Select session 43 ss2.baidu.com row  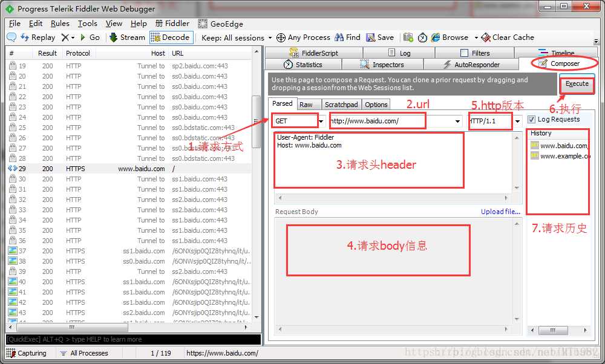tap(129, 313)
